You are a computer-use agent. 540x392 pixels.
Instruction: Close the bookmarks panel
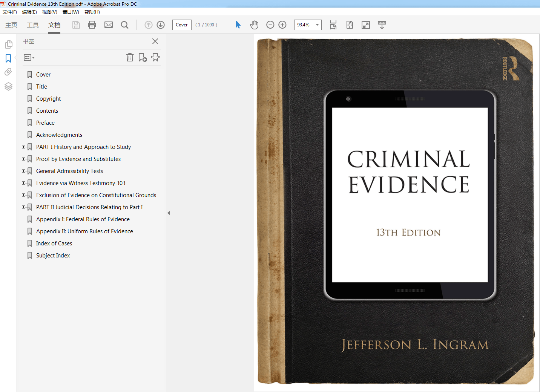tap(155, 41)
